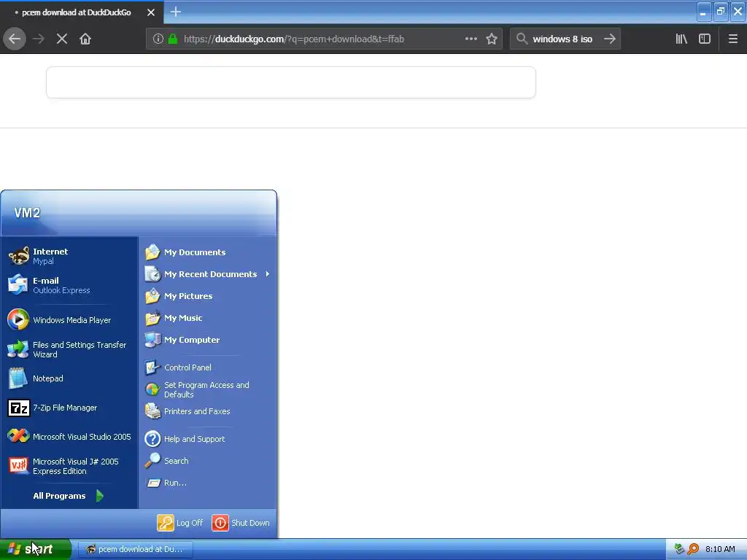Click the Start button on the taskbar
747x560 pixels.
36,550
